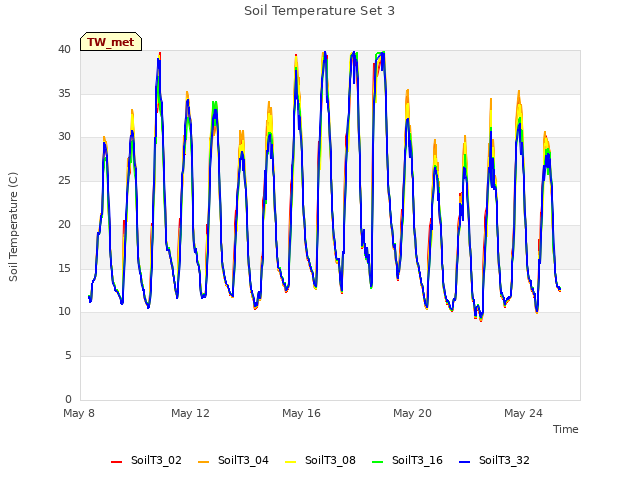
Task: Click the red SoilT3_02 legend swatch
Action: (x=116, y=462)
